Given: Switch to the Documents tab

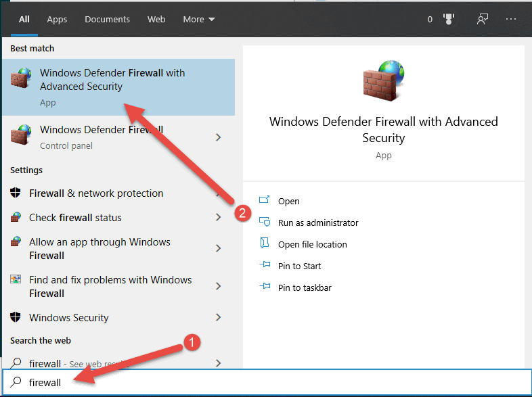Looking at the screenshot, I should (x=107, y=20).
